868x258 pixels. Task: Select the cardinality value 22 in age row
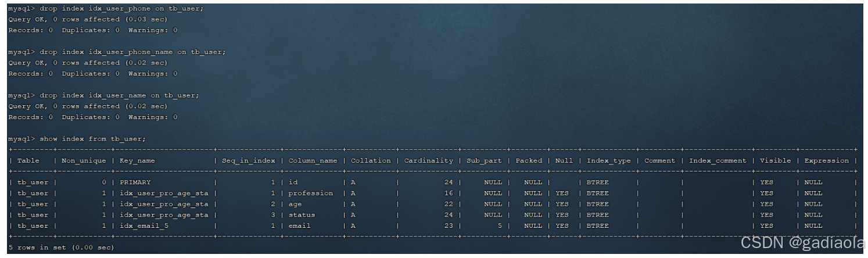pos(448,205)
